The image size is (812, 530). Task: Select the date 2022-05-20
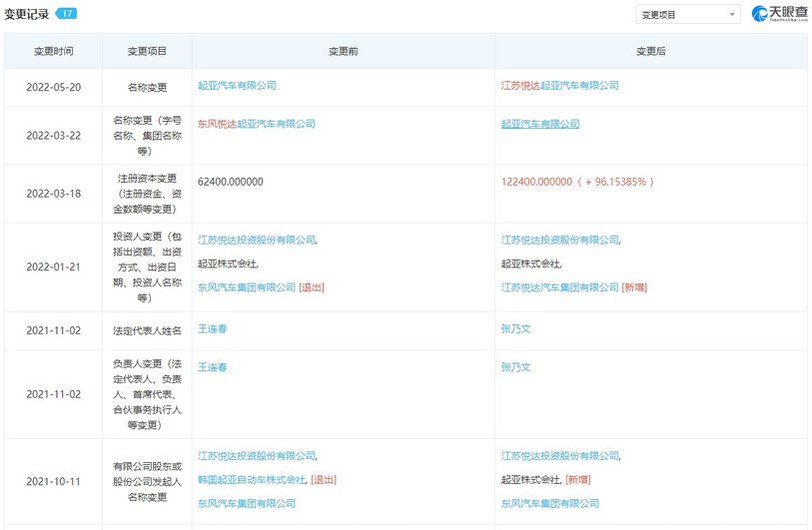[53, 87]
